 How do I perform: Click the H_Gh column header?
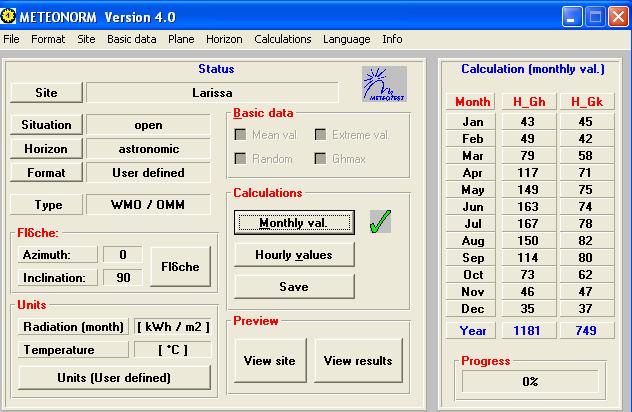click(529, 102)
